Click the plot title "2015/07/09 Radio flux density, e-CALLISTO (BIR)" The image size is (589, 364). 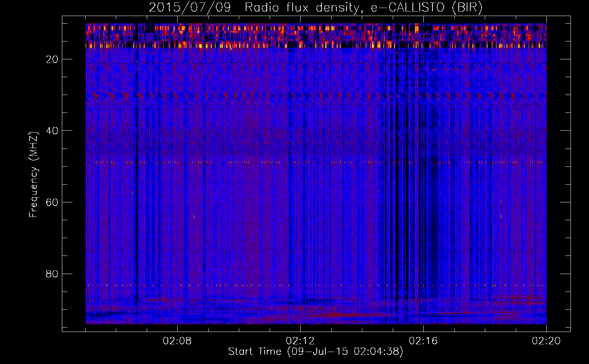point(316,8)
